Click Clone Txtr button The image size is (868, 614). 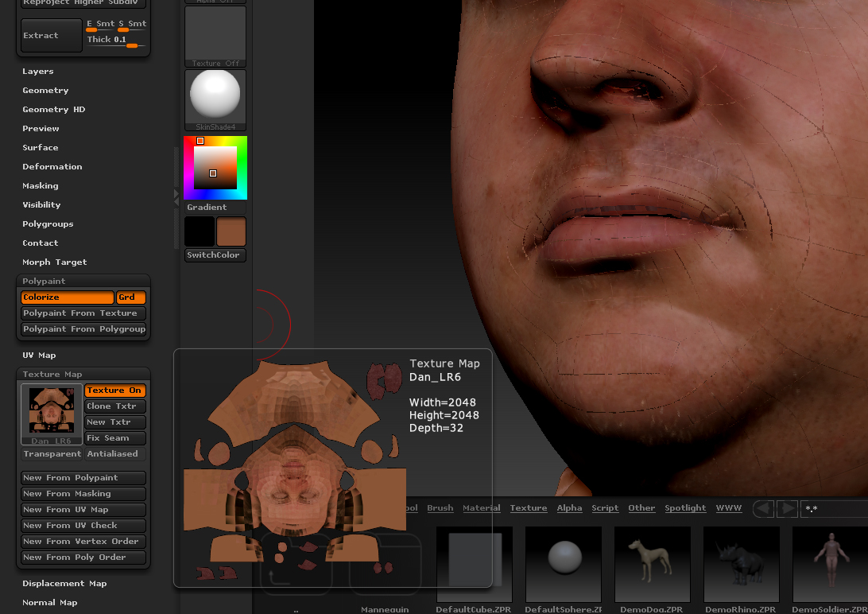pos(115,406)
